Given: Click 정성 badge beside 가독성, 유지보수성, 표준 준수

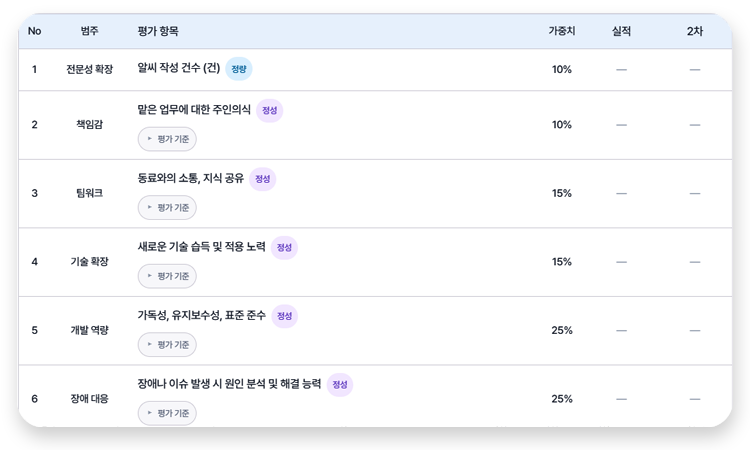Looking at the screenshot, I should pyautogui.click(x=285, y=316).
